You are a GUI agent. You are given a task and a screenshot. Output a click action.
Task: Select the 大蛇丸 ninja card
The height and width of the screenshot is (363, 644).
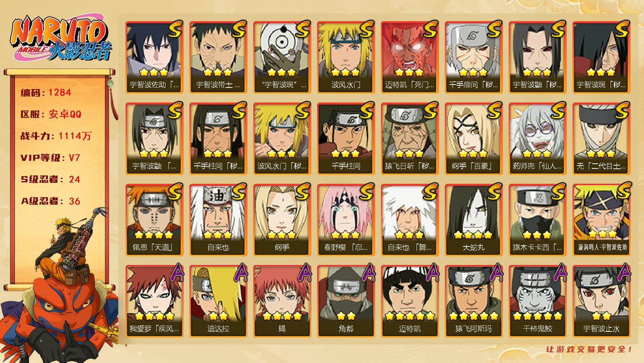pyautogui.click(x=473, y=220)
